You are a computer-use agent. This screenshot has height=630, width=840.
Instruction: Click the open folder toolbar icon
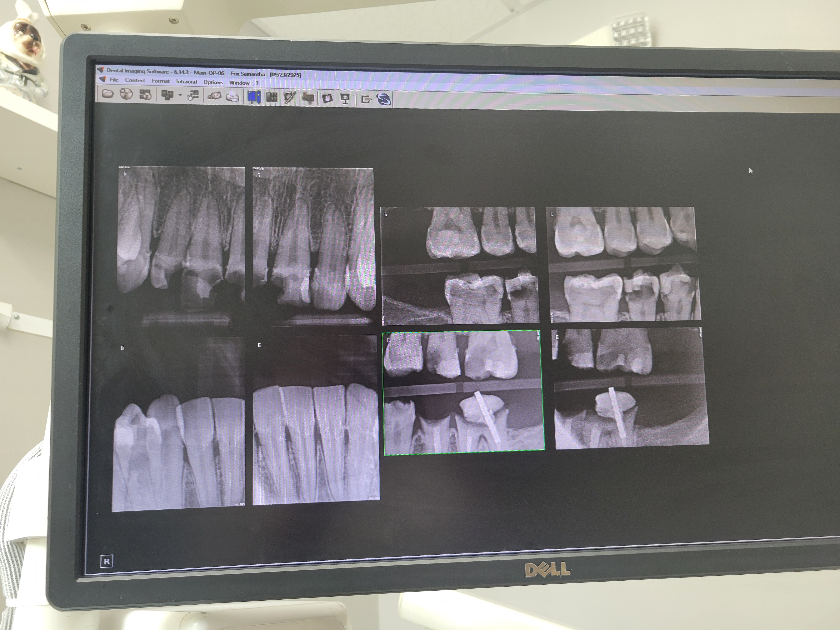point(108,94)
